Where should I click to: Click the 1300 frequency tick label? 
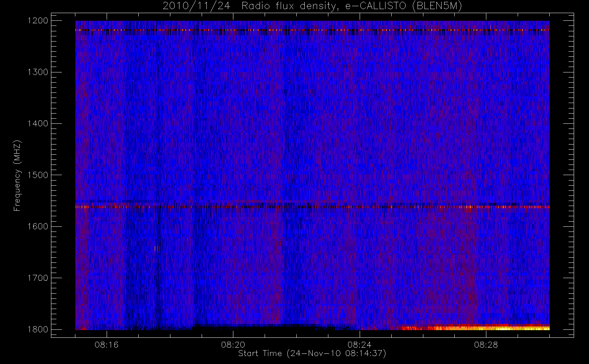click(38, 72)
